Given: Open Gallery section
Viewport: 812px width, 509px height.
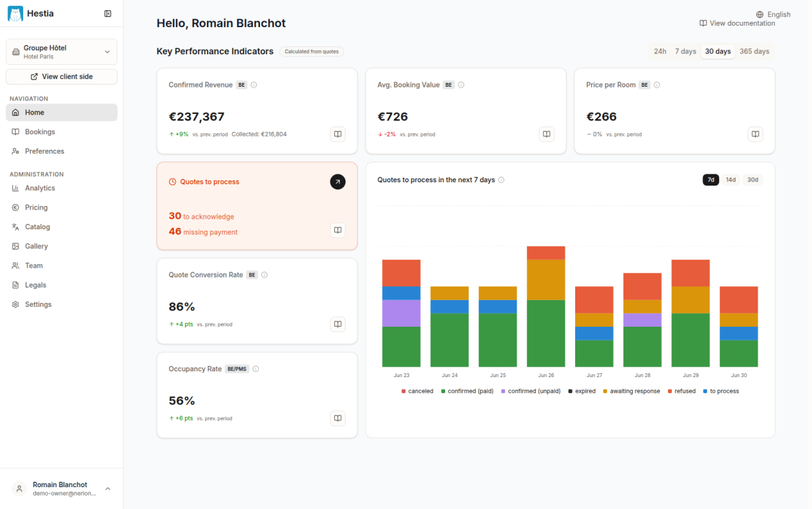Looking at the screenshot, I should tap(62, 246).
